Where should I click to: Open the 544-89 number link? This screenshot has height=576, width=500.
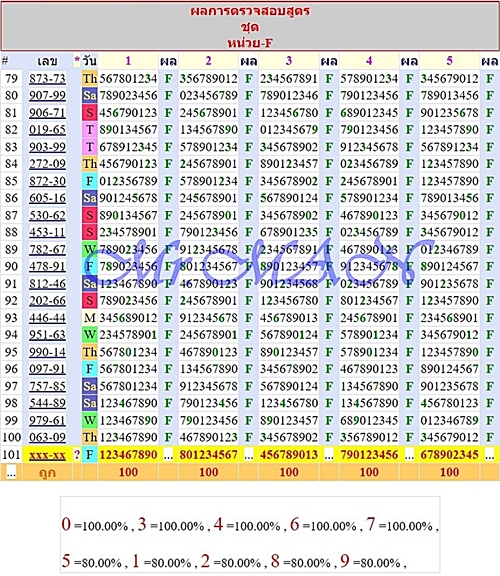tap(47, 403)
